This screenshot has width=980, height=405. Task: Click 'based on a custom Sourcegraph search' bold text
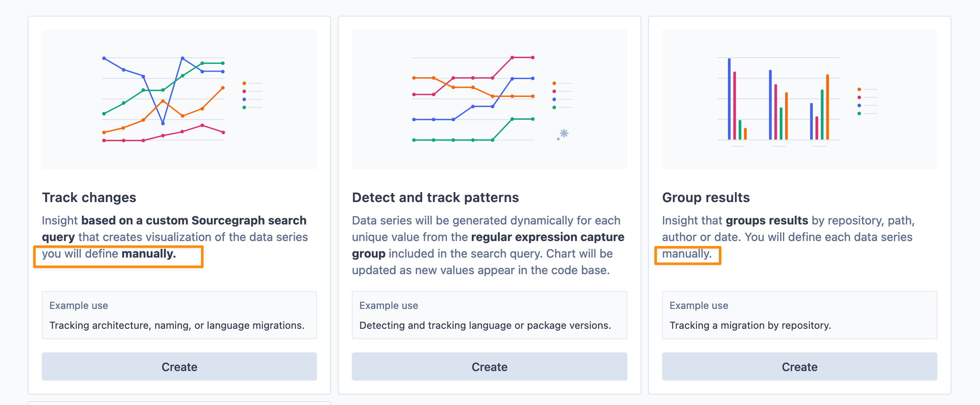(194, 220)
